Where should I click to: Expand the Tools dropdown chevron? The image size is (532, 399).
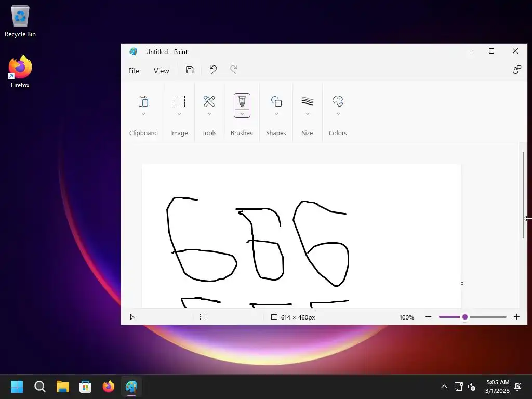click(209, 114)
